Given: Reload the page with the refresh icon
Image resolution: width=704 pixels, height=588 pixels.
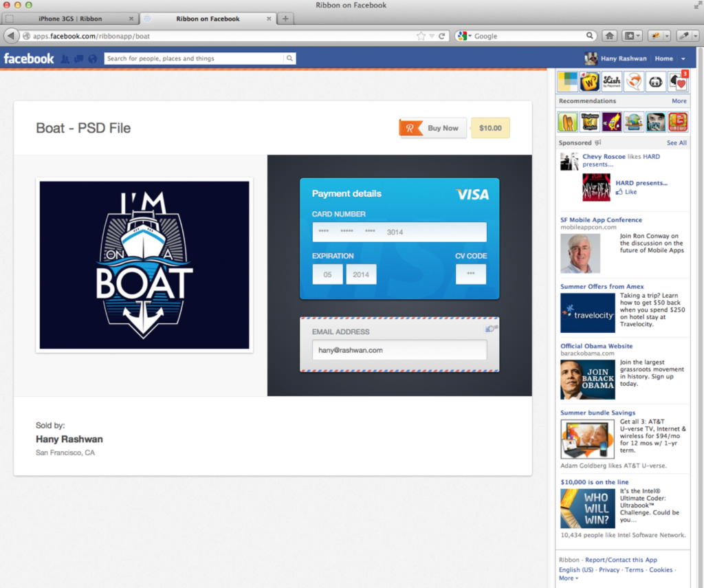Looking at the screenshot, I should click(x=442, y=36).
